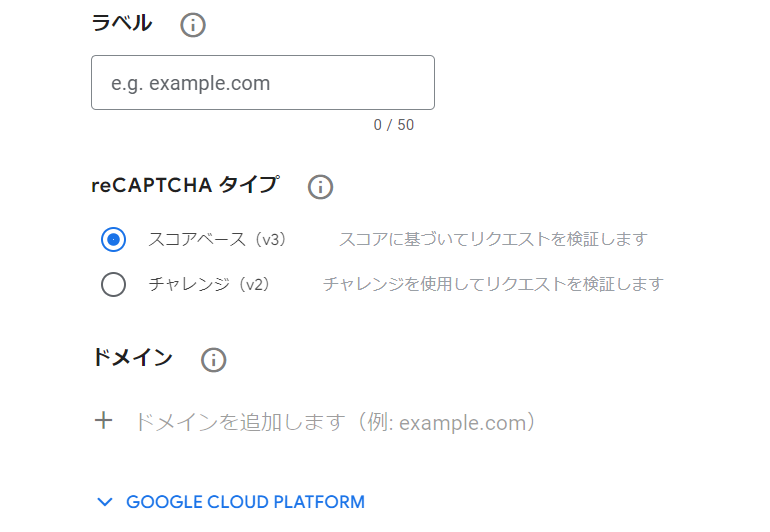Click the reCAPTCHA タイプ heading text
Viewport: 770px width, 532px height.
[x=185, y=185]
